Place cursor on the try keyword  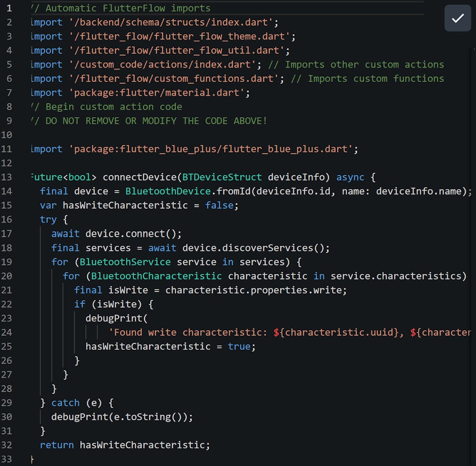click(48, 220)
